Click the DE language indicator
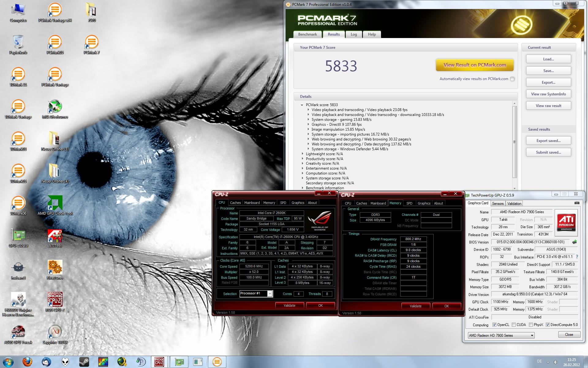 (539, 361)
